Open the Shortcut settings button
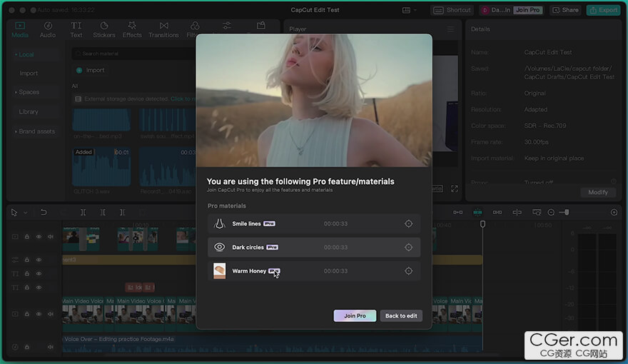The height and width of the screenshot is (364, 628). click(x=452, y=10)
